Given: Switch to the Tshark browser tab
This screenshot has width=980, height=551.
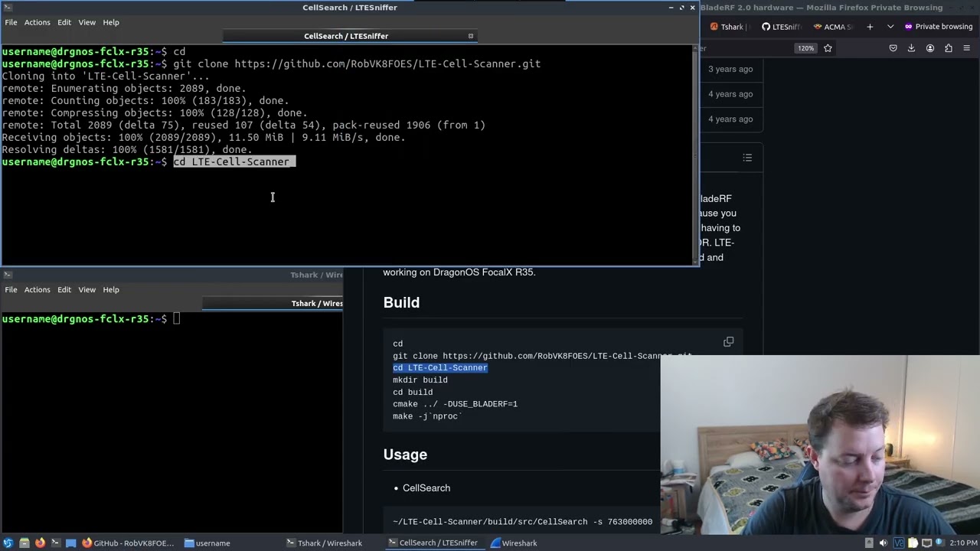Looking at the screenshot, I should pyautogui.click(x=727, y=27).
